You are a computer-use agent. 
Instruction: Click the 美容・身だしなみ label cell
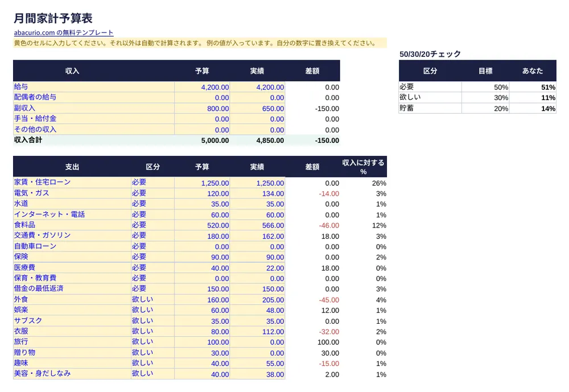pos(72,374)
